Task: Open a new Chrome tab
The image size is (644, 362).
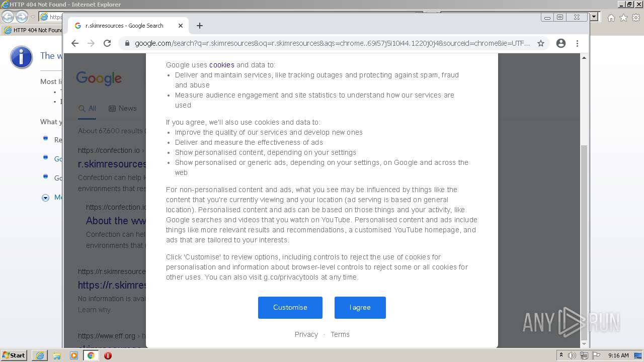Action: [200, 26]
